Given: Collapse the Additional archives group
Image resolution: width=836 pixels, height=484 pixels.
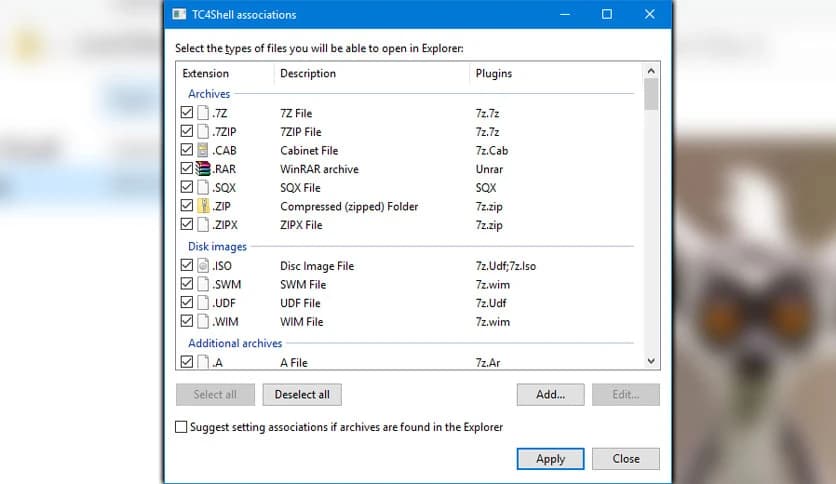Looking at the screenshot, I should click(x=235, y=343).
